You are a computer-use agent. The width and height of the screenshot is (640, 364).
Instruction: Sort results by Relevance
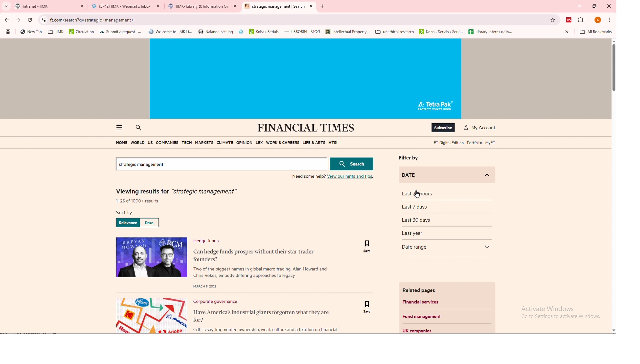point(128,223)
